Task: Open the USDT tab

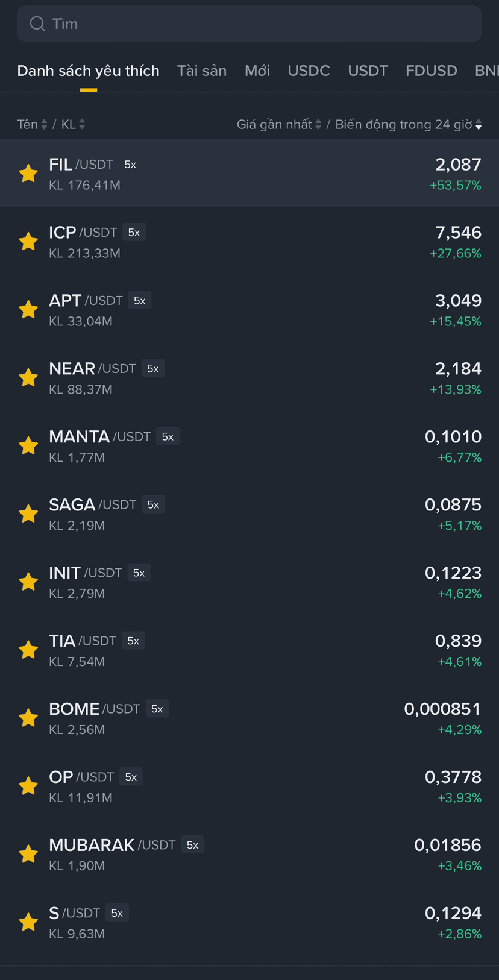Action: pyautogui.click(x=368, y=71)
